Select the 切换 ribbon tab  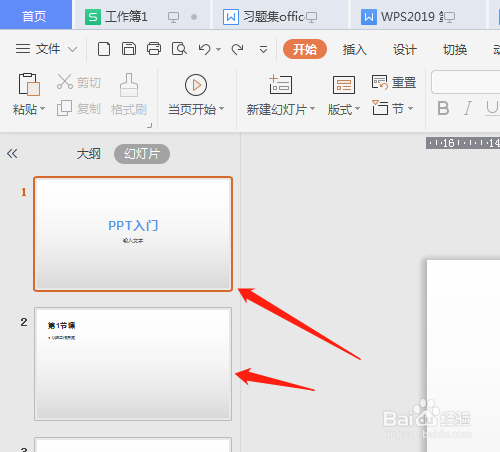coord(455,50)
